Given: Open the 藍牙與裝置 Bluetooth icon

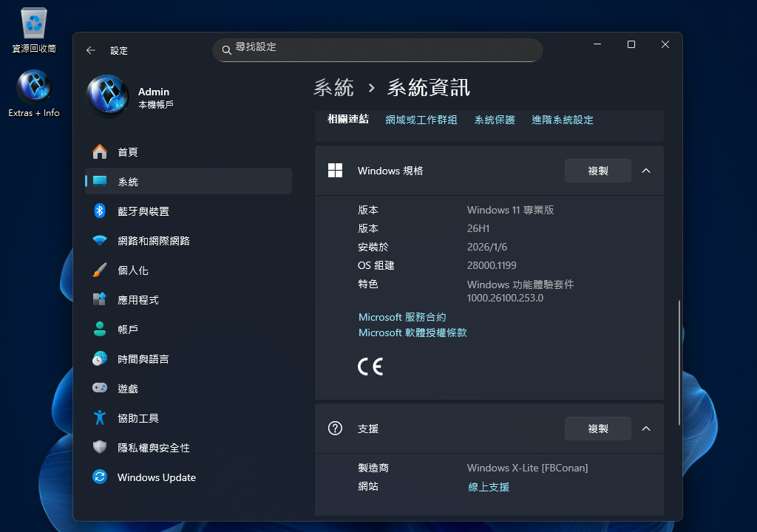Looking at the screenshot, I should (x=100, y=211).
